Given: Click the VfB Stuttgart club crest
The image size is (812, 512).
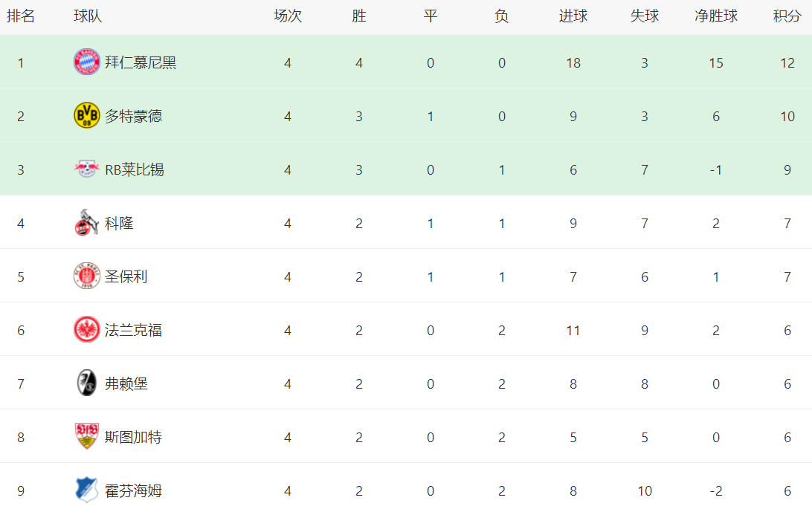Looking at the screenshot, I should tap(86, 437).
